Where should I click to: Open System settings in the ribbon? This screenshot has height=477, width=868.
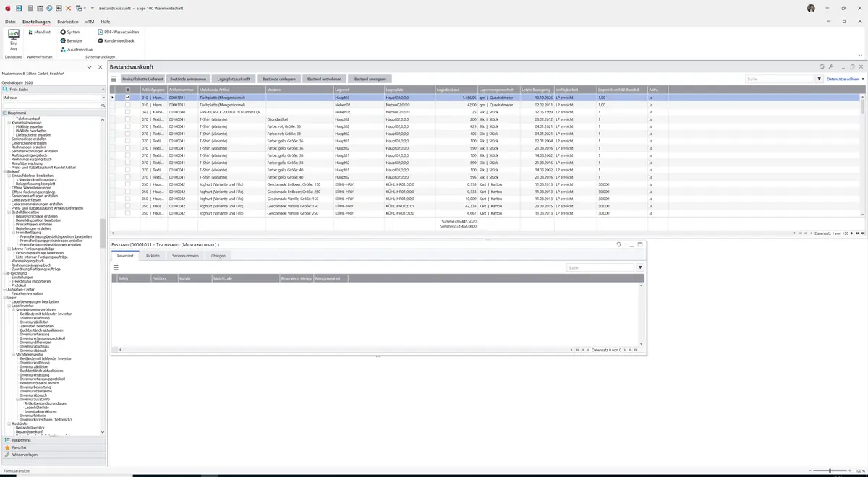click(x=70, y=32)
